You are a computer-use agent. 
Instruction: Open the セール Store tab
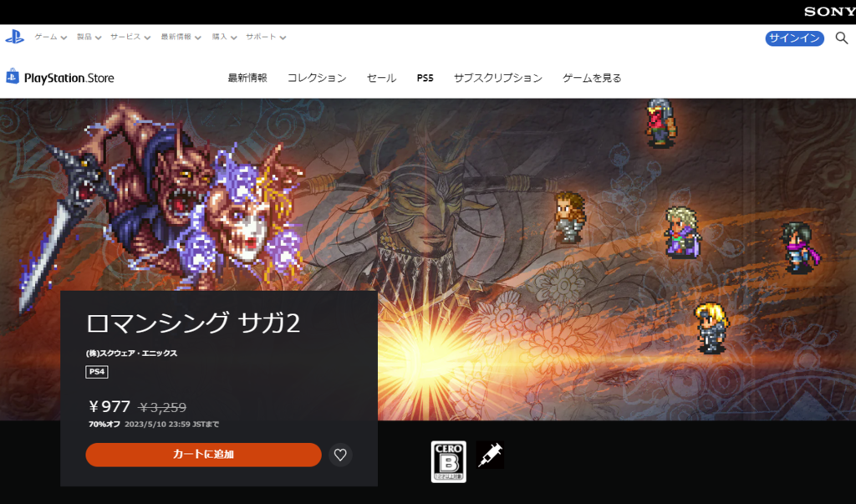(x=381, y=78)
